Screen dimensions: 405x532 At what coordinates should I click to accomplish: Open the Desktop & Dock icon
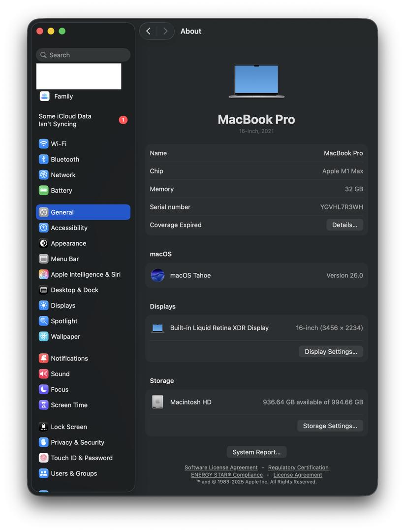[x=43, y=290]
